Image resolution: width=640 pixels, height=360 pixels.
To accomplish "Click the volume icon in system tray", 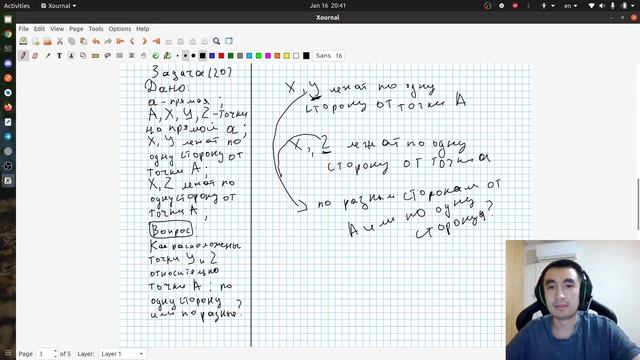I will 602,6.
